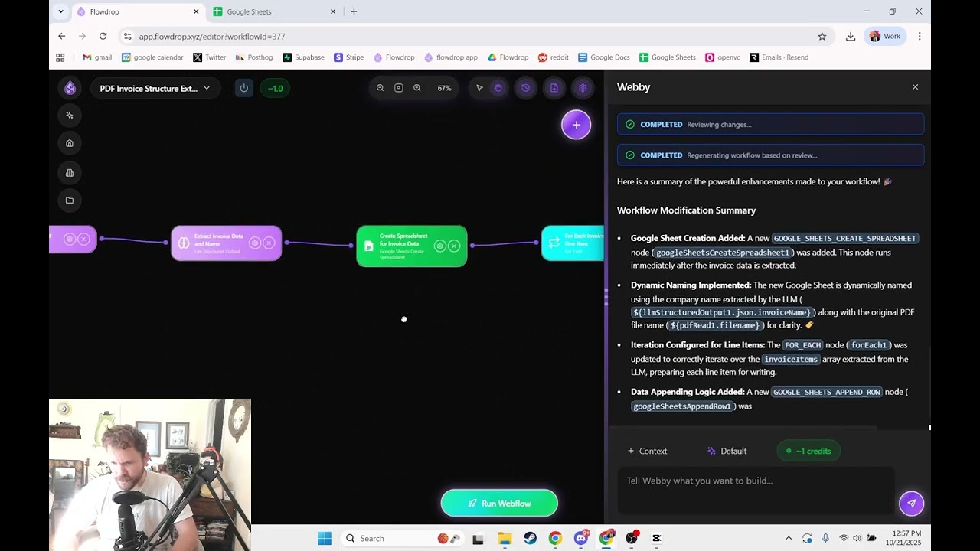Close the Webby panel

coord(915,87)
